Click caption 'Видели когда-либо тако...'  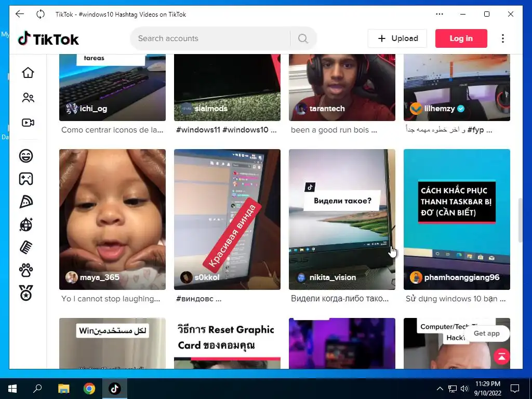pos(340,299)
